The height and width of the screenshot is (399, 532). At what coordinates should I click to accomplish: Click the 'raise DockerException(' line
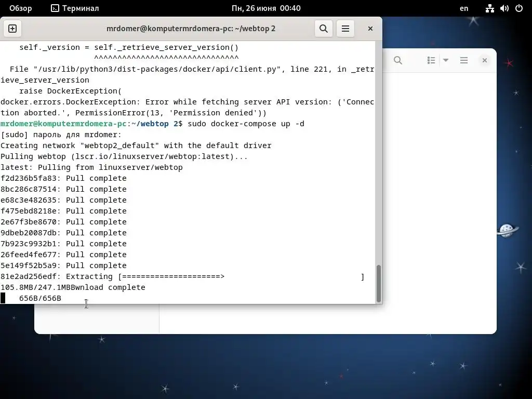click(70, 91)
